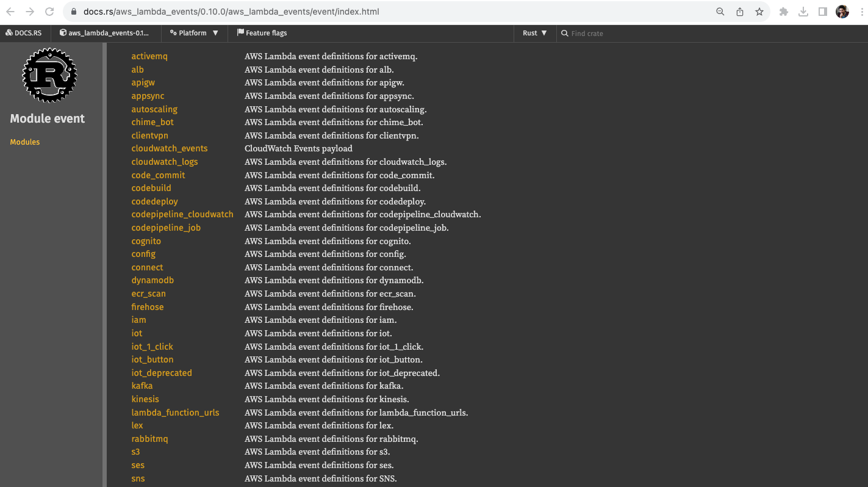
Task: Reload the page with refresh icon
Action: (49, 12)
